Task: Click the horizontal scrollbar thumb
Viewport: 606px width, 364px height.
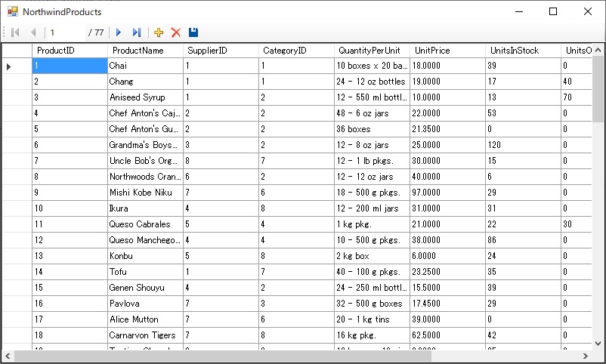Action: (x=223, y=356)
